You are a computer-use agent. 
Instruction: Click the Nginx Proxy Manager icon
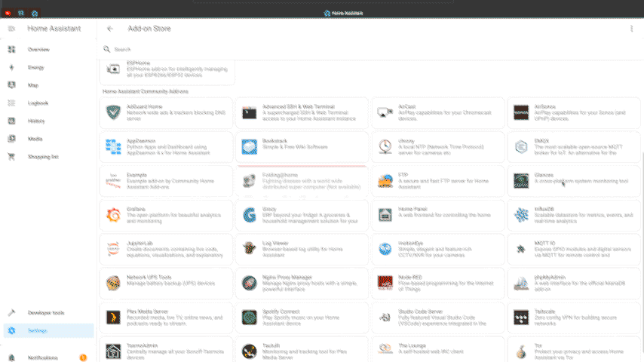tap(250, 283)
